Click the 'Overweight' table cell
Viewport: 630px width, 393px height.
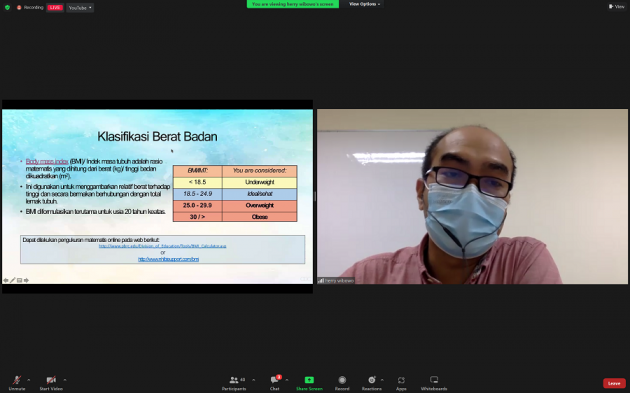[260, 205]
